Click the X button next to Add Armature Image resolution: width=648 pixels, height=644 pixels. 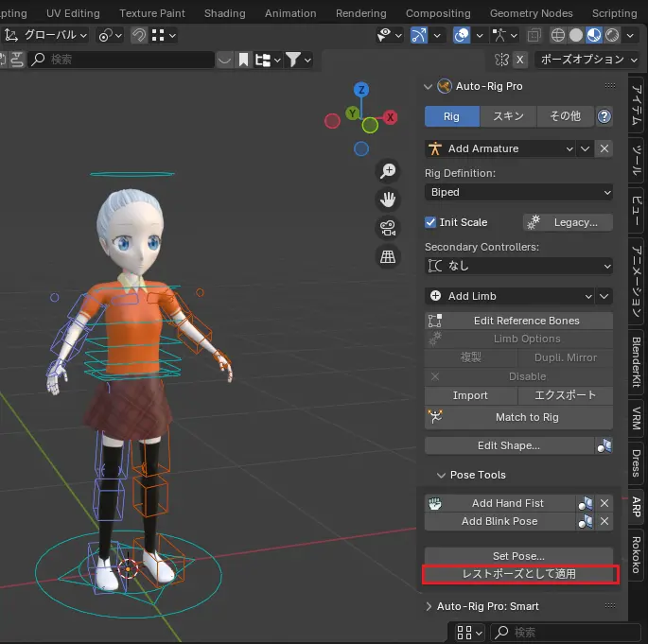(x=604, y=148)
